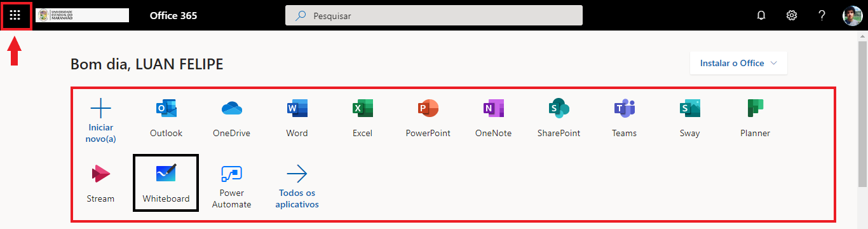The width and height of the screenshot is (868, 229).
Task: Launch Sway
Action: 689,118
